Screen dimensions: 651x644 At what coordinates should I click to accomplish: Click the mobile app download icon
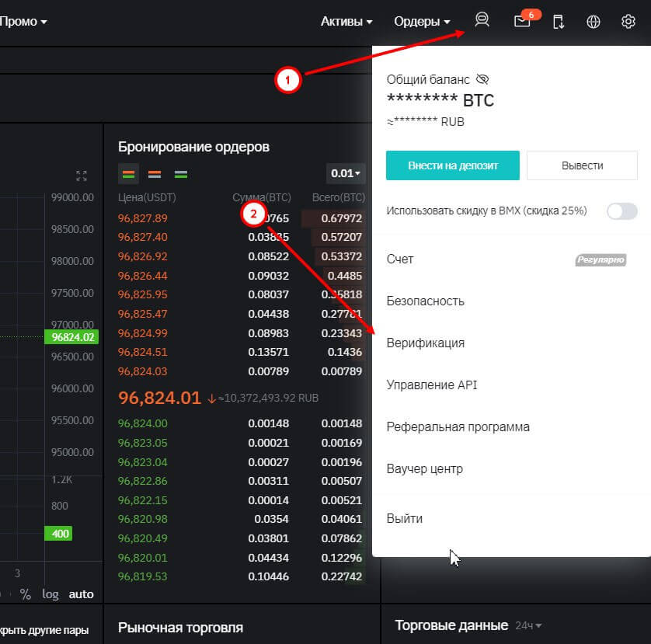558,22
